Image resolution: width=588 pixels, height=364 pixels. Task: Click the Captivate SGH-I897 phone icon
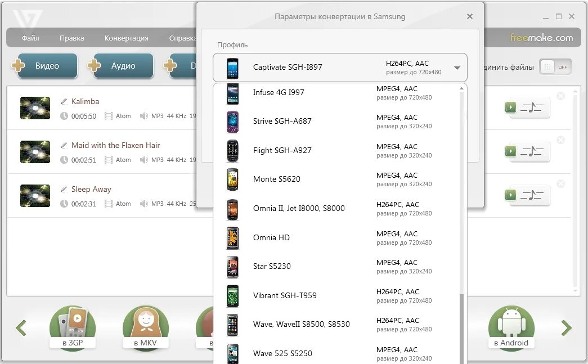(232, 68)
